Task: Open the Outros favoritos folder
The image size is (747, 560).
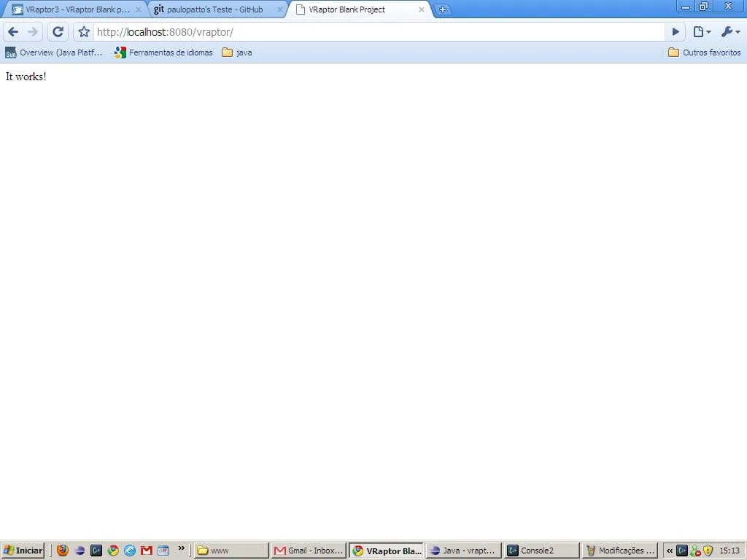Action: coord(704,52)
